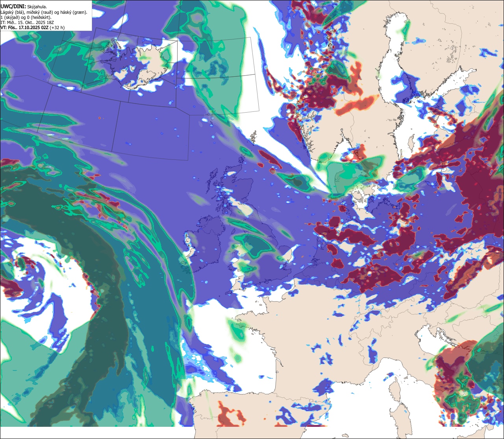The image size is (504, 439).
Task: Click the 'Lágský (blá), miðský (rauð)' legend line
Action: click(x=44, y=12)
